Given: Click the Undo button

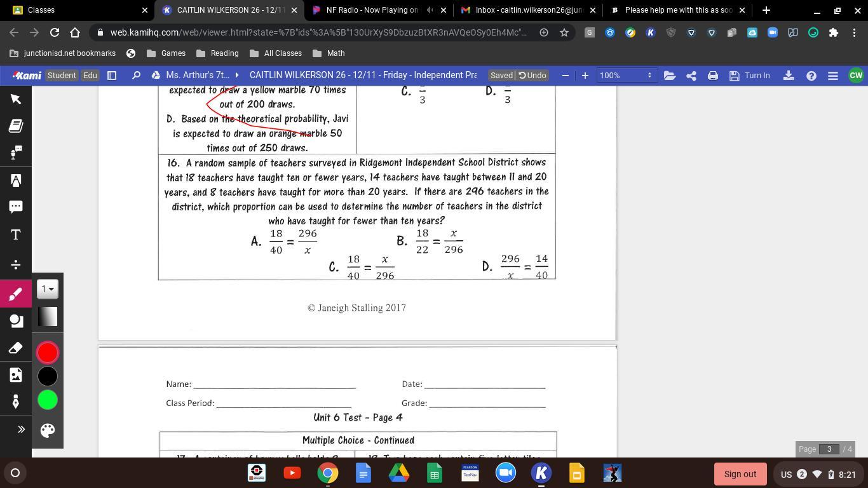Looking at the screenshot, I should pos(532,76).
